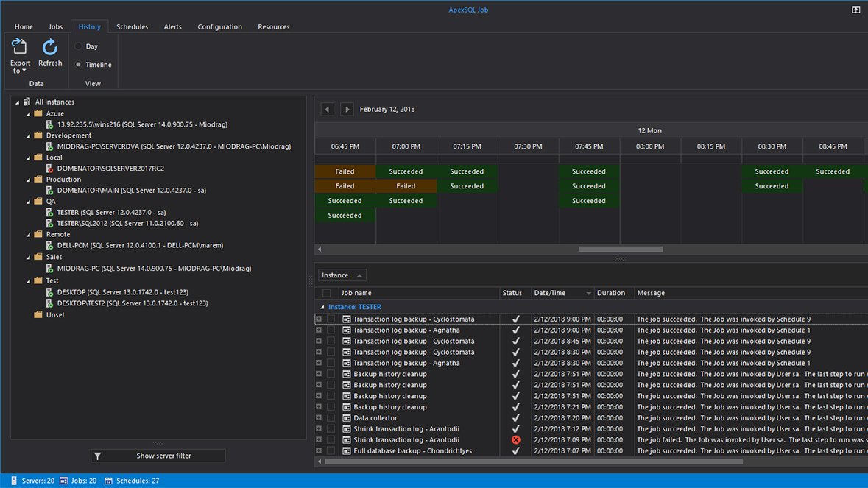Image resolution: width=868 pixels, height=488 pixels.
Task: Switch to the Schedules tab
Action: 133,26
